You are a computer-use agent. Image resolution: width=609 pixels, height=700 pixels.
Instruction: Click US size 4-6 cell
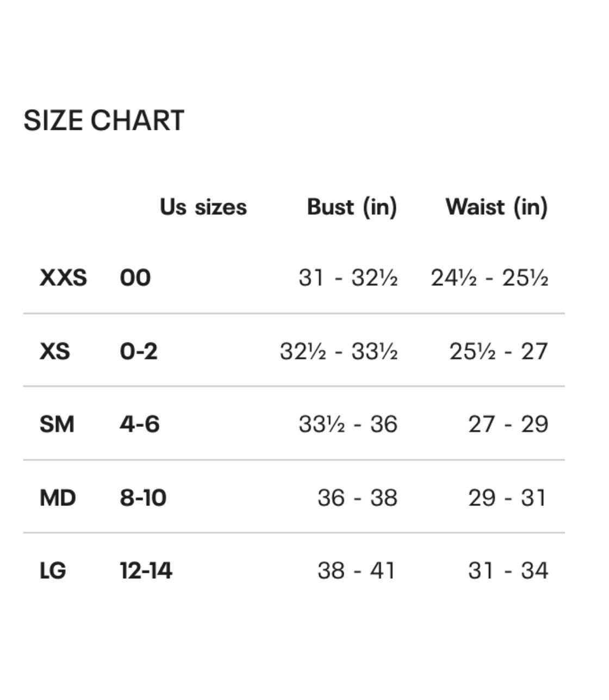[x=140, y=424]
